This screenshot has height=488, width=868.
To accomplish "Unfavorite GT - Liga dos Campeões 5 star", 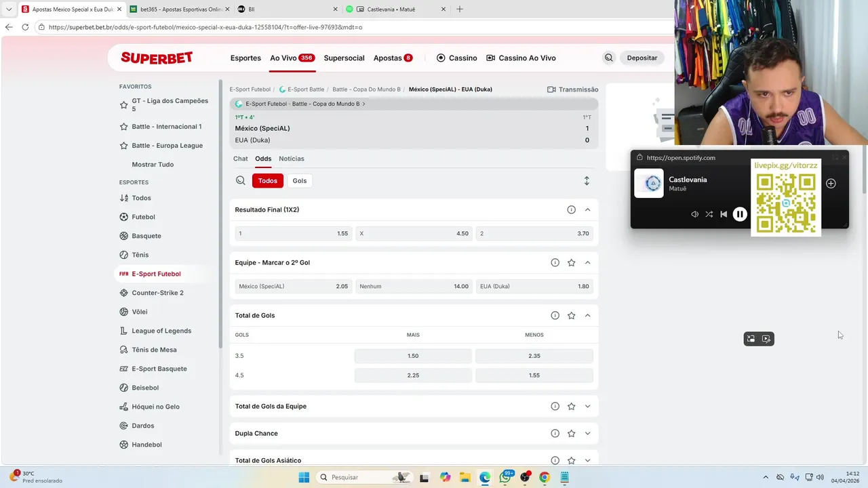I will tap(123, 105).
